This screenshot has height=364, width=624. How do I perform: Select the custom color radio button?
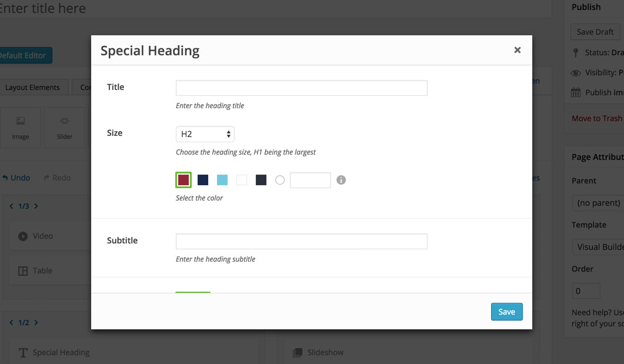280,180
